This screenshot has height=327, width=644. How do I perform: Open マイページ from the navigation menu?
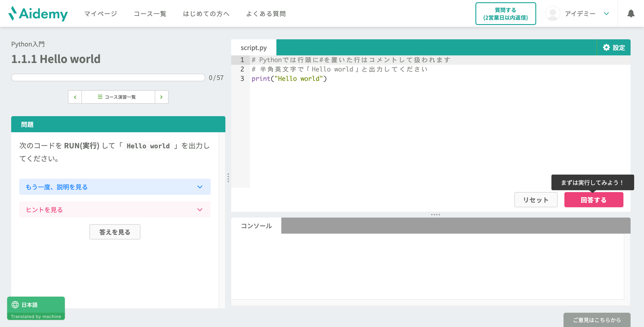point(101,13)
